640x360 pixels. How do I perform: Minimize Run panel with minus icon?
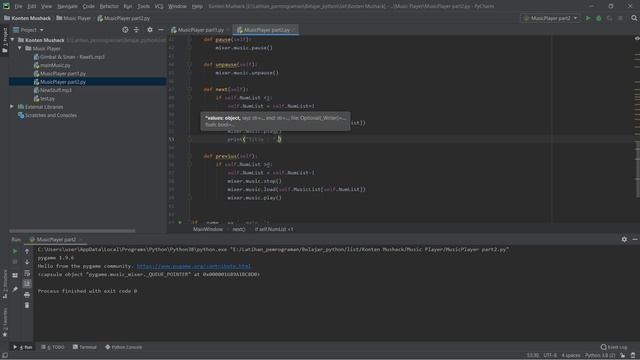tap(635, 240)
